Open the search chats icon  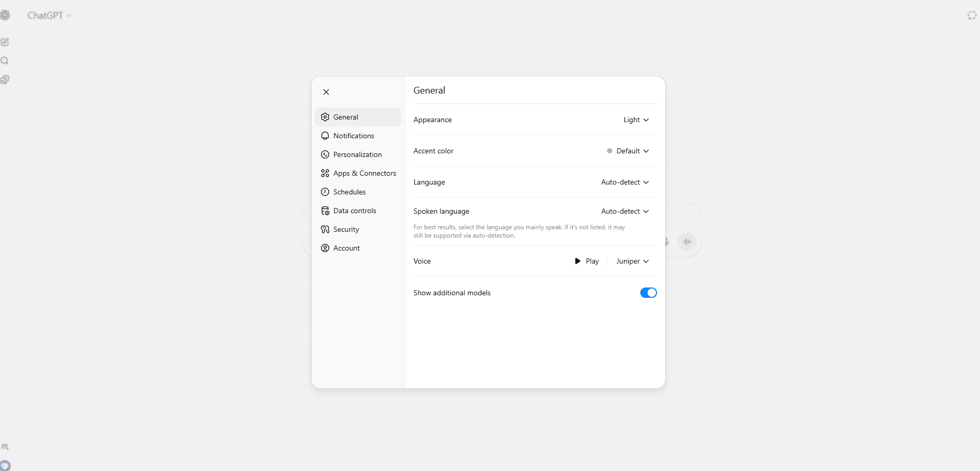[x=5, y=61]
